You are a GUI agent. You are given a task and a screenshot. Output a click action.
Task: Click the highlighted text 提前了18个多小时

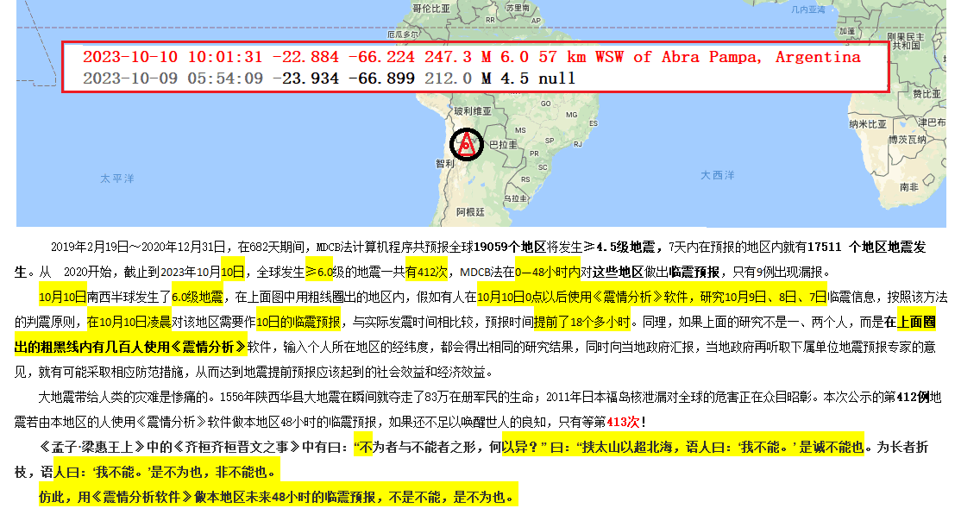coord(582,322)
